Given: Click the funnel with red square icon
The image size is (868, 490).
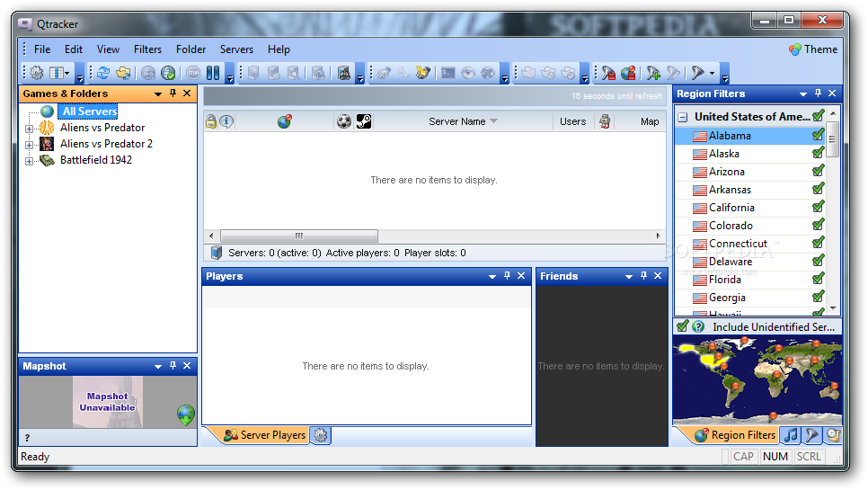Looking at the screenshot, I should [x=608, y=73].
